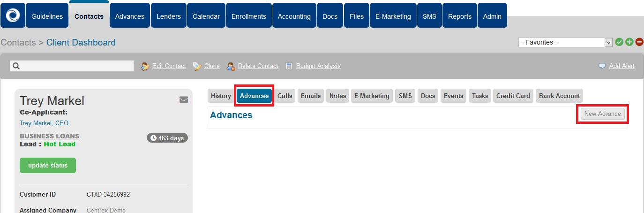644x213 pixels.
Task: Switch to the History client tab
Action: click(221, 96)
